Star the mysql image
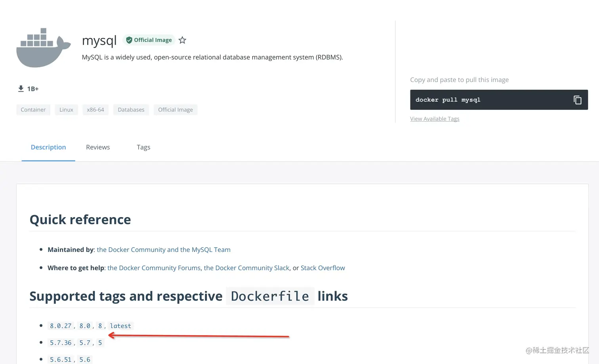 pyautogui.click(x=182, y=40)
